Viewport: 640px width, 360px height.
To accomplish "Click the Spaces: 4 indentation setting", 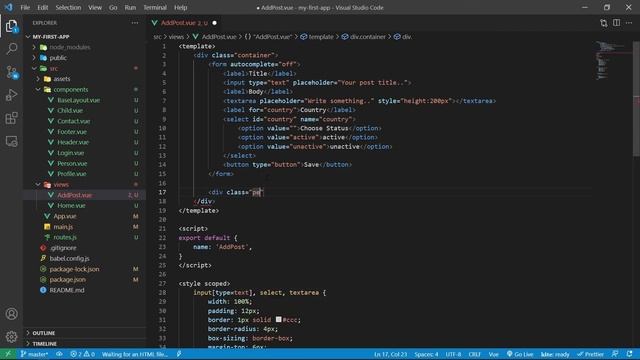I will [x=426, y=354].
